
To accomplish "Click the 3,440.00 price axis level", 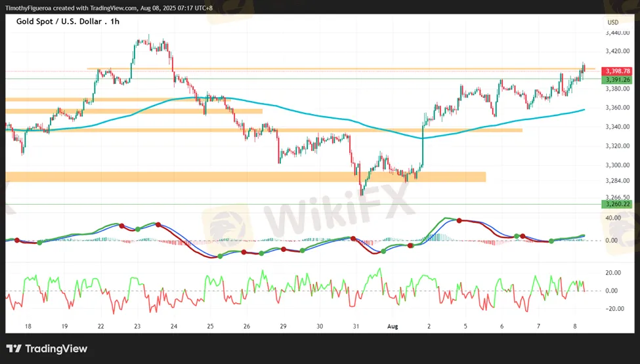I will [x=618, y=32].
